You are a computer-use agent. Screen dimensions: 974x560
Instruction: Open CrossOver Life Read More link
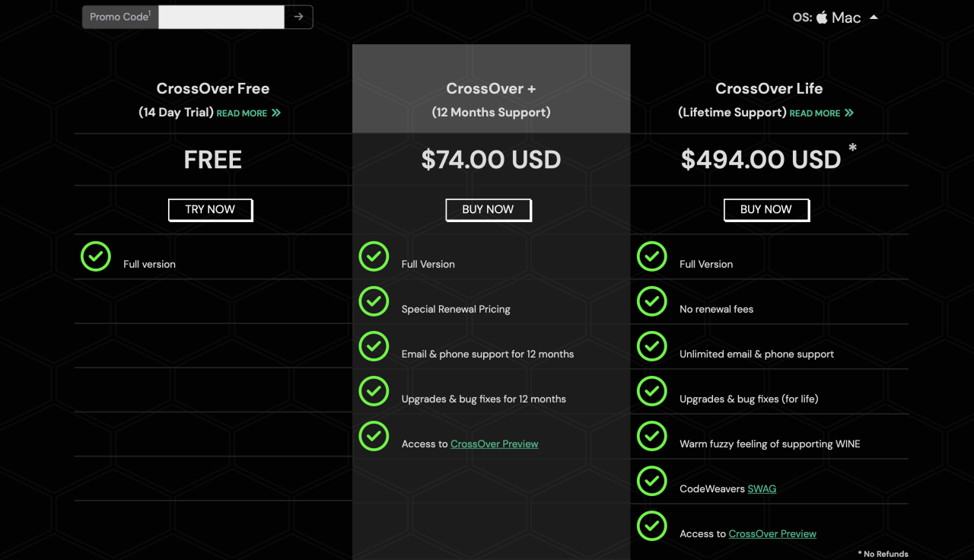tap(815, 113)
